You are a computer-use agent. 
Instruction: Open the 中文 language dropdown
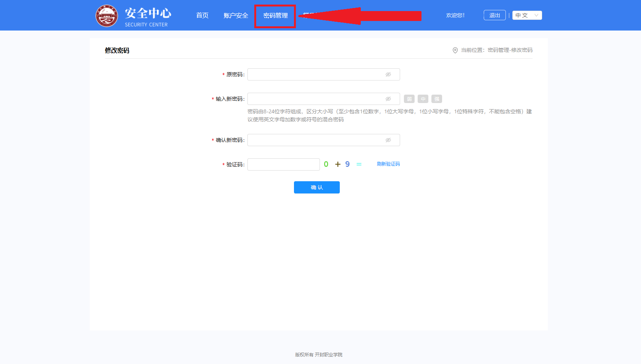pos(526,15)
